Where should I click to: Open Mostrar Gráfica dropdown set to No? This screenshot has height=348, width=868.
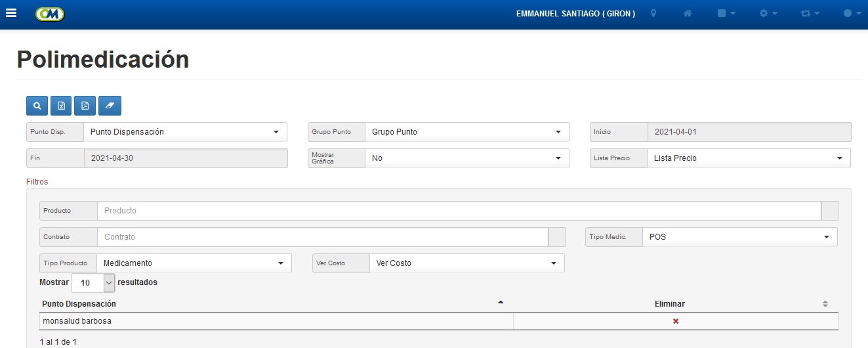tap(466, 158)
